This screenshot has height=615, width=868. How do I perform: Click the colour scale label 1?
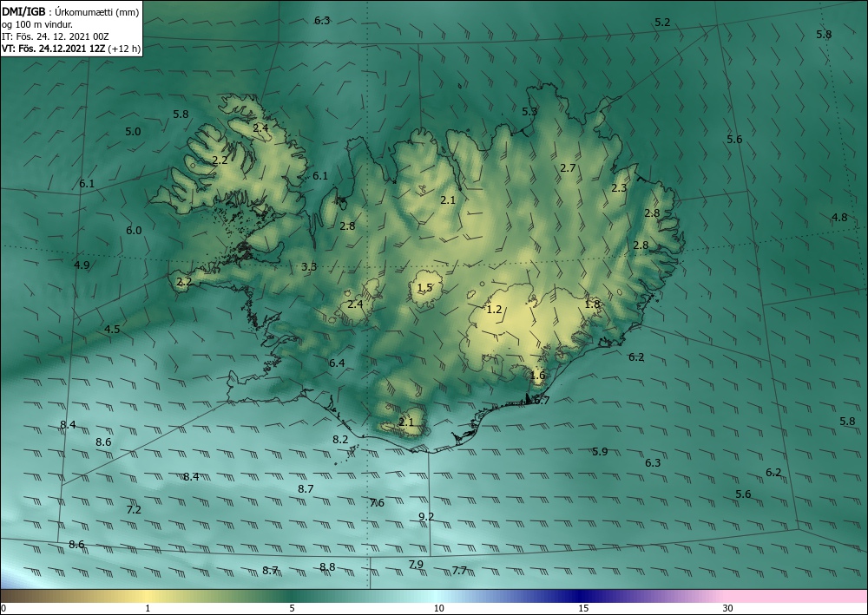148,609
